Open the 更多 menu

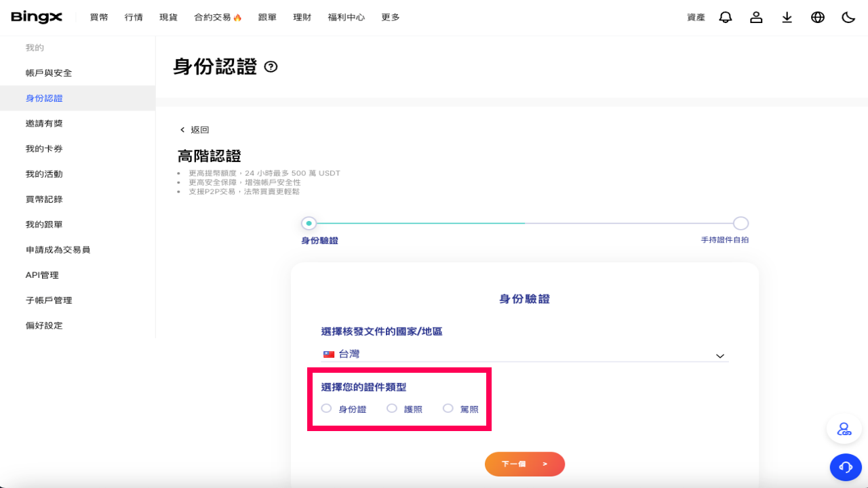click(391, 17)
